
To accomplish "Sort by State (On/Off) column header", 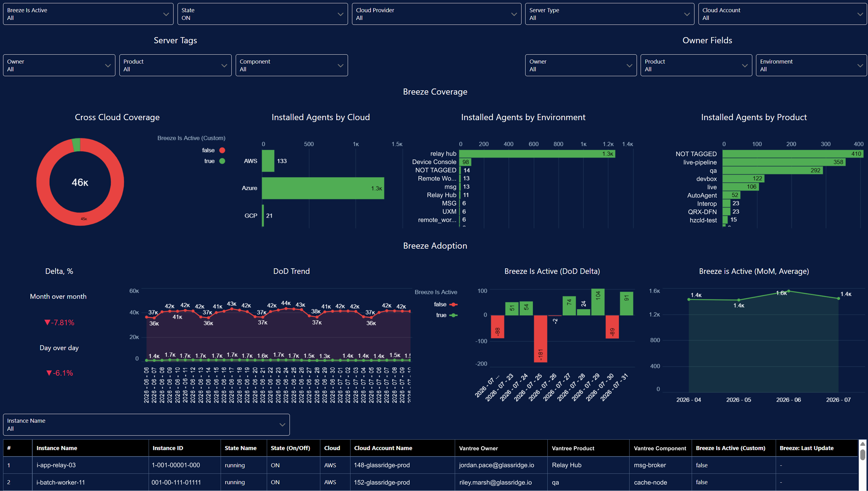I will click(293, 448).
